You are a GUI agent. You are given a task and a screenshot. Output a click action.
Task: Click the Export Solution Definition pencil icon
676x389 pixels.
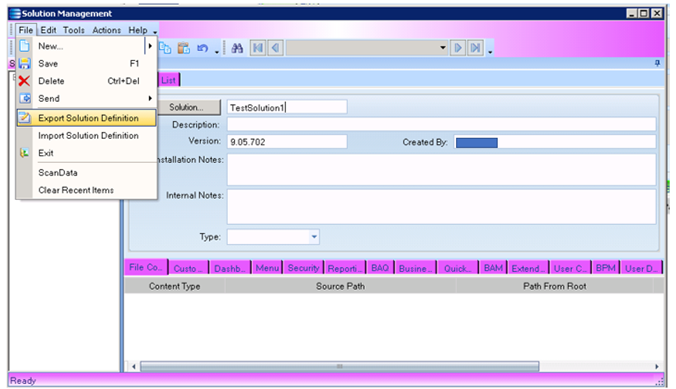click(x=25, y=118)
